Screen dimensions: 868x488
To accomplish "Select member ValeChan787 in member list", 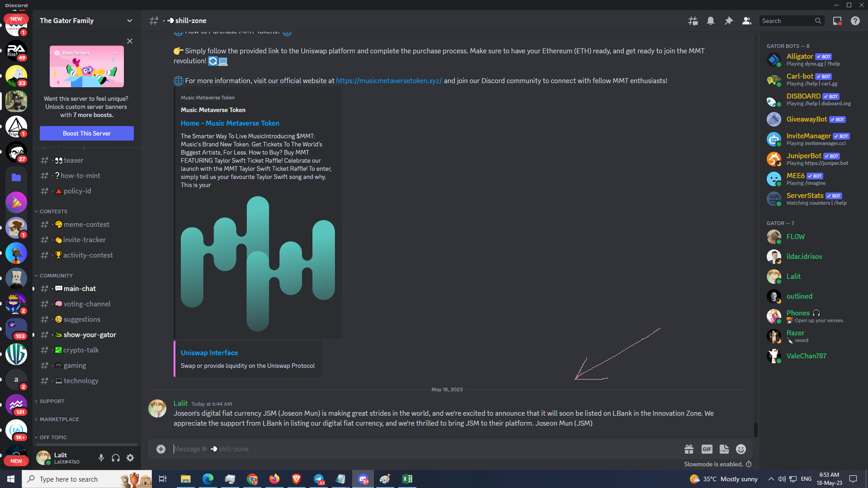I will [813, 356].
